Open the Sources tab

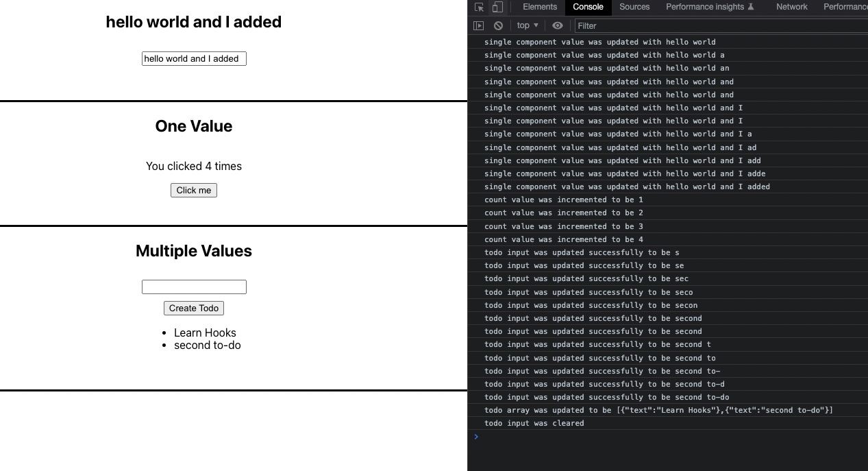coord(634,7)
